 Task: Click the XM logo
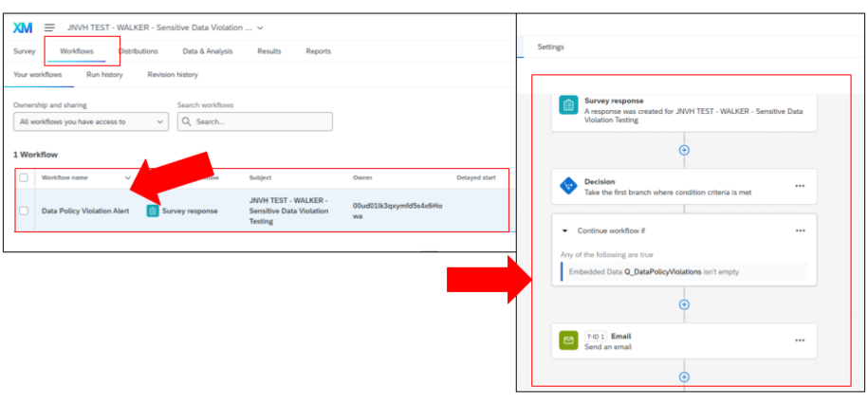coord(23,28)
